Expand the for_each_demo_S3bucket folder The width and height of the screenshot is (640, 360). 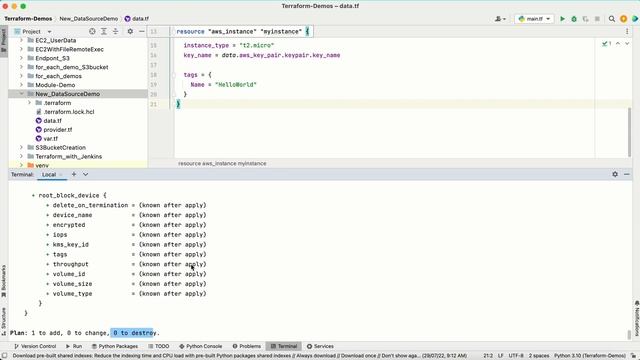21,67
